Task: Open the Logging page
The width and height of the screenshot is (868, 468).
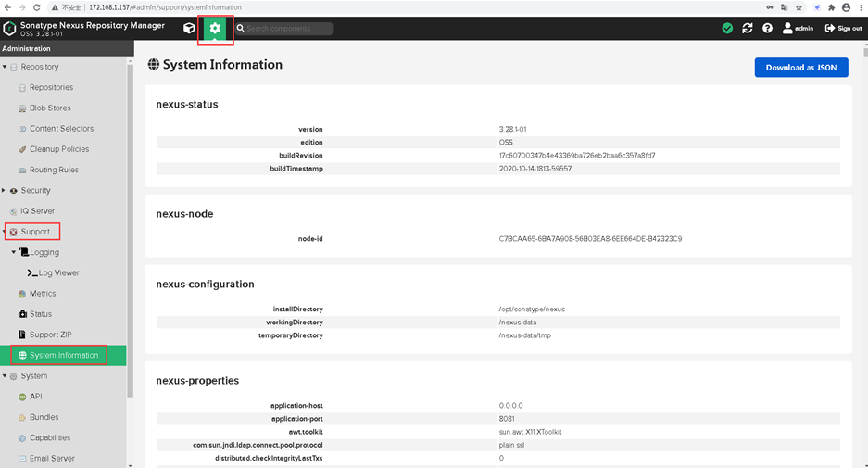Action: (44, 252)
